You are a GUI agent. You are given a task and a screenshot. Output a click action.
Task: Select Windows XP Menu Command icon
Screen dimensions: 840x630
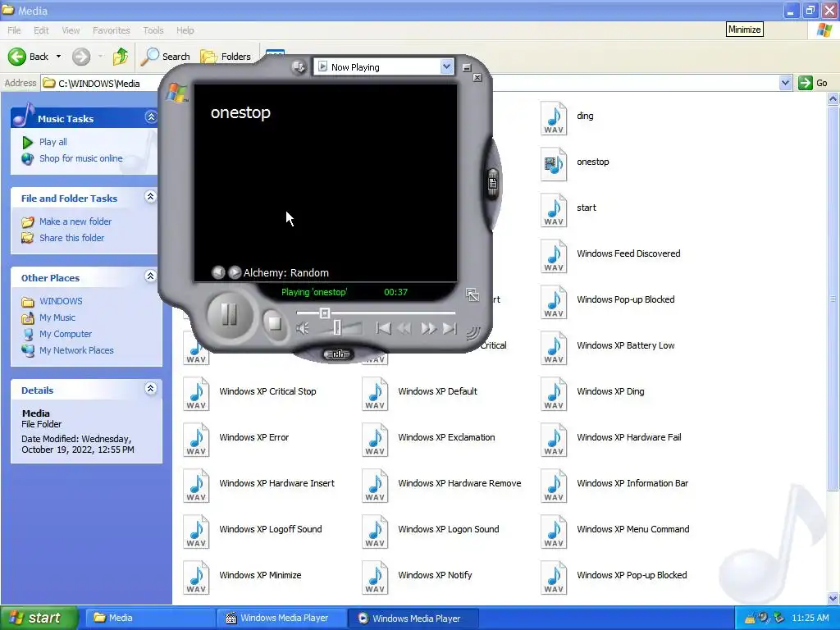coord(554,532)
